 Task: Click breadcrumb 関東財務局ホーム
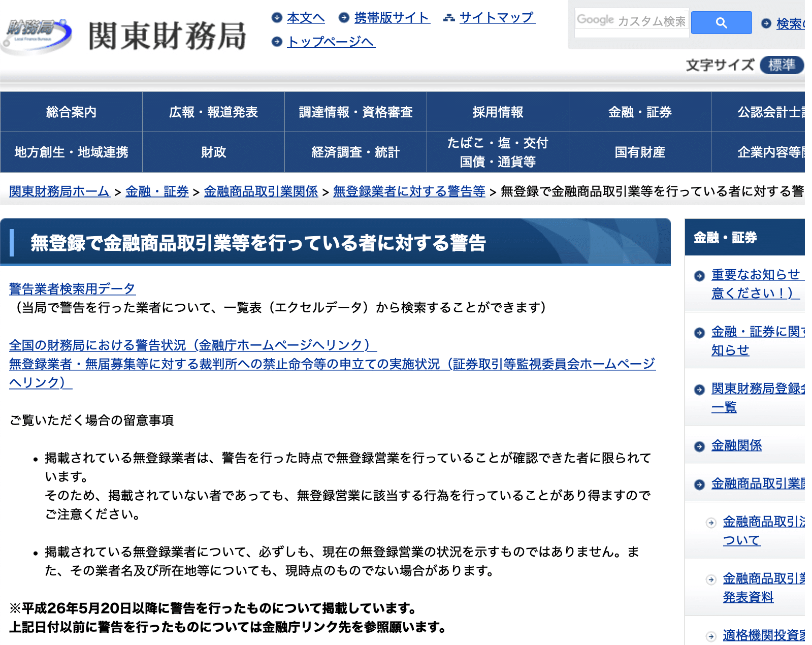point(59,191)
